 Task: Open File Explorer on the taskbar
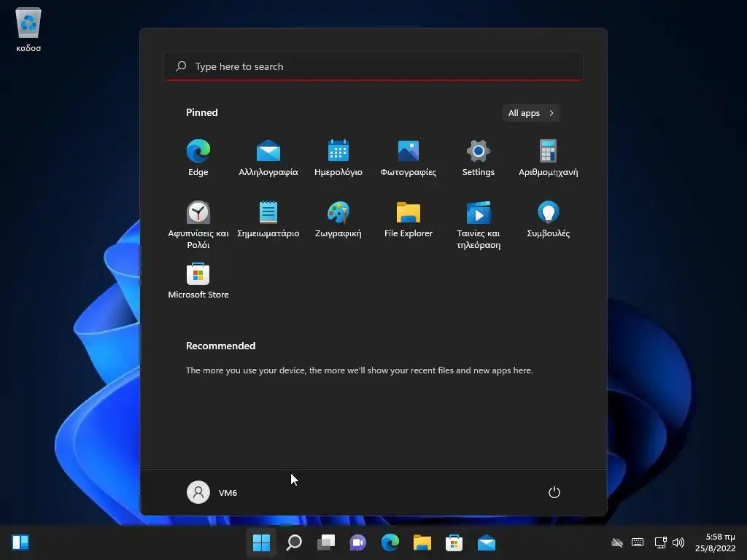click(x=422, y=542)
